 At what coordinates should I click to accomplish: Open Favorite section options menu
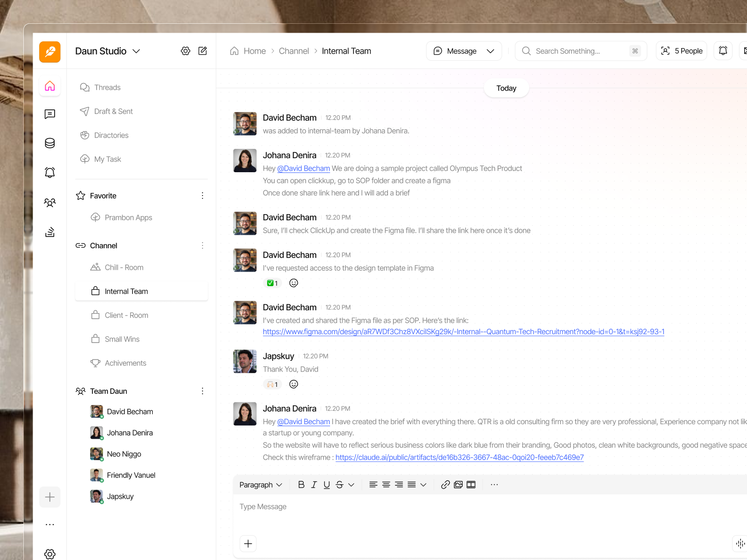[203, 196]
